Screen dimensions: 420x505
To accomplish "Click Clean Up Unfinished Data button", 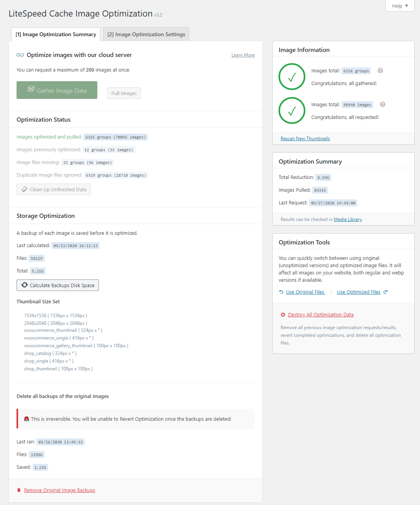I will click(53, 189).
